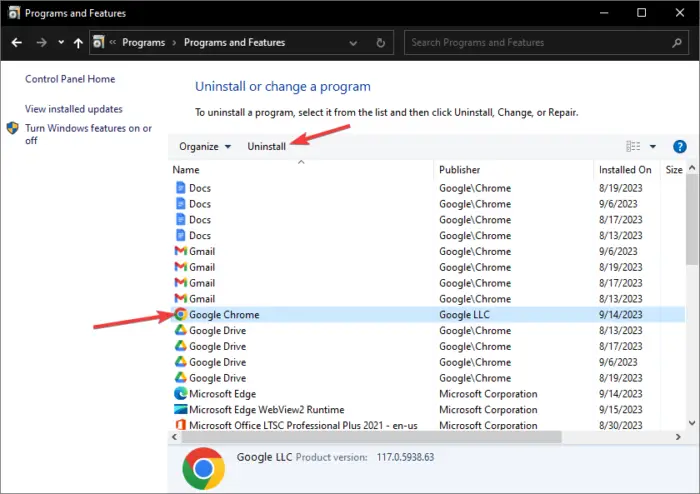The image size is (700, 494).
Task: Maximize the Programs and Features window
Action: coord(641,12)
